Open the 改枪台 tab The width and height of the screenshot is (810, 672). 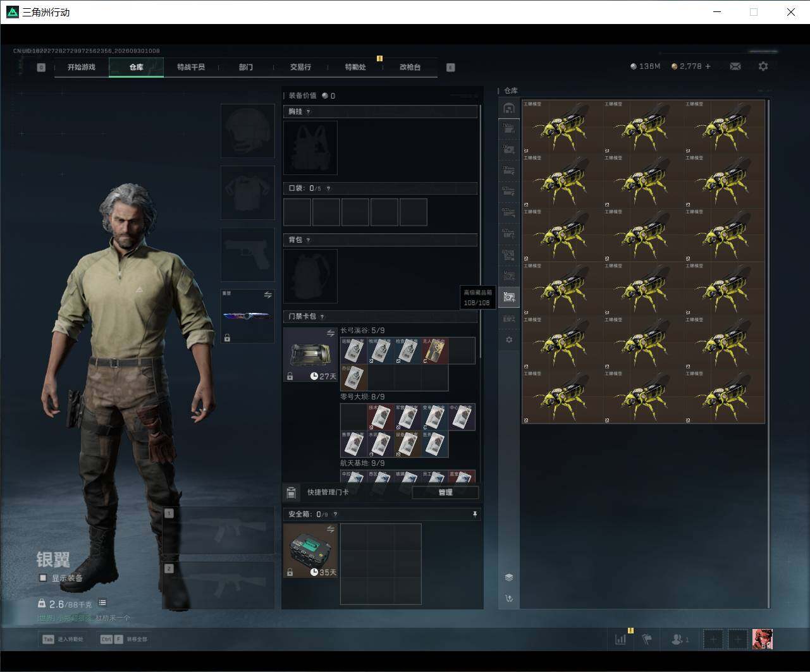410,67
